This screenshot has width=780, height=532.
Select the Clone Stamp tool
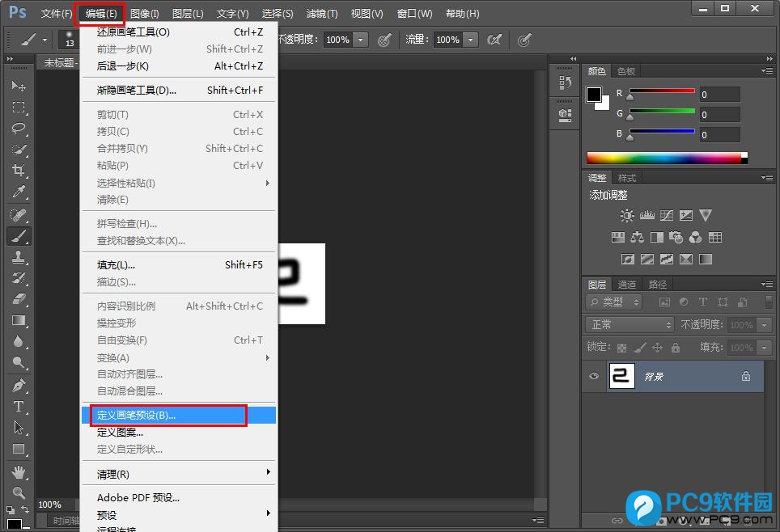coord(19,257)
